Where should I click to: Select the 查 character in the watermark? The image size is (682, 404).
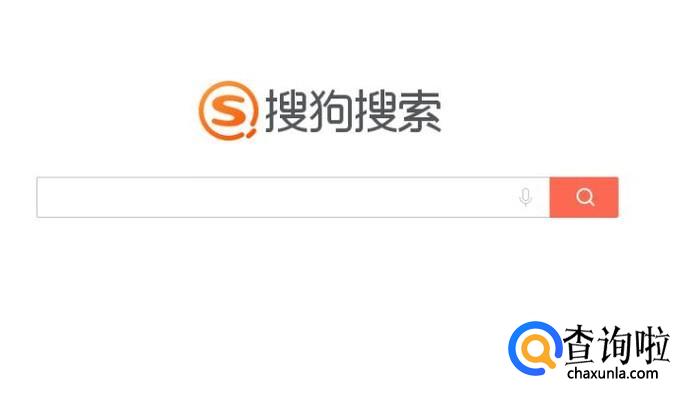[x=580, y=345]
